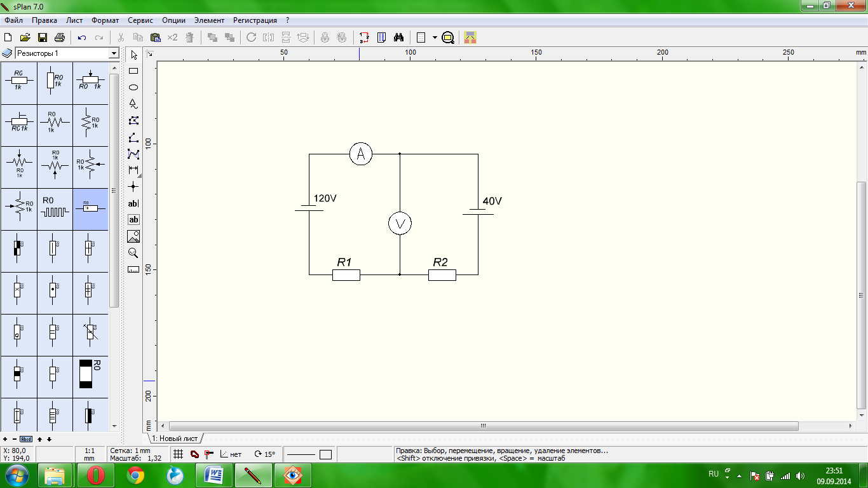The width and height of the screenshot is (868, 488).
Task: Select the rectangle drawing tool
Action: pos(133,71)
